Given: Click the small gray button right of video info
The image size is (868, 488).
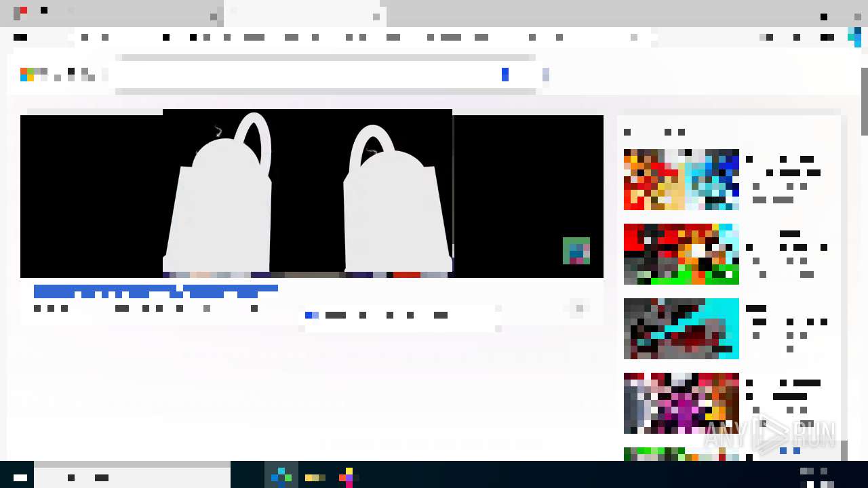Looking at the screenshot, I should (x=579, y=308).
